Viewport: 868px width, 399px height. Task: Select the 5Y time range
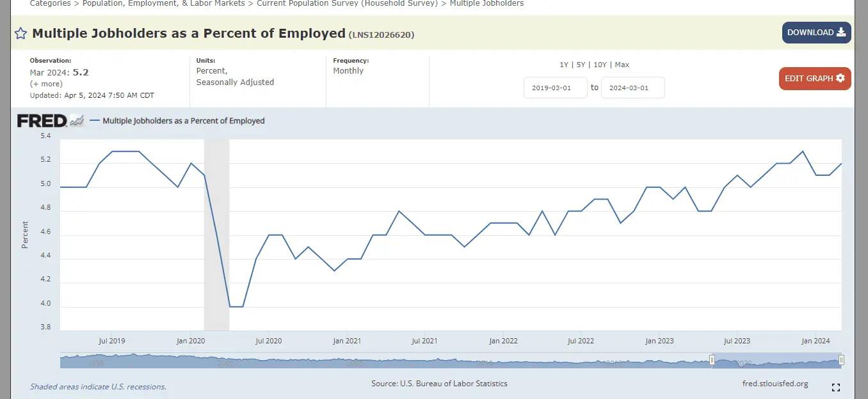click(581, 65)
